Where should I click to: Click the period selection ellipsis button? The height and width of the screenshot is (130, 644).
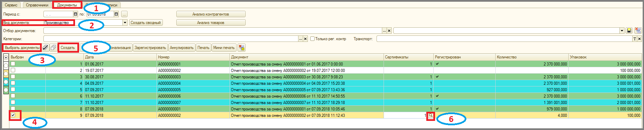pyautogui.click(x=124, y=14)
